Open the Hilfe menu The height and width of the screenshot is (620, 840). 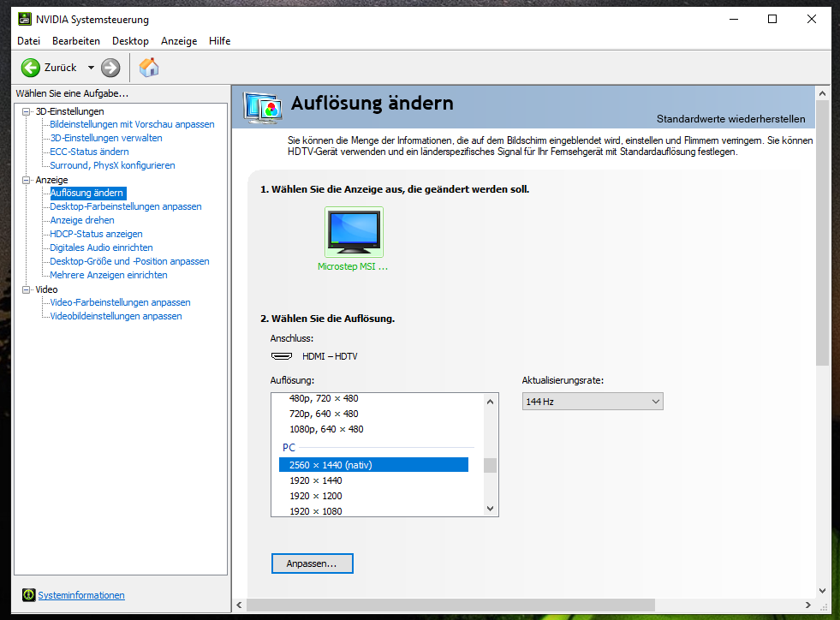pos(220,41)
